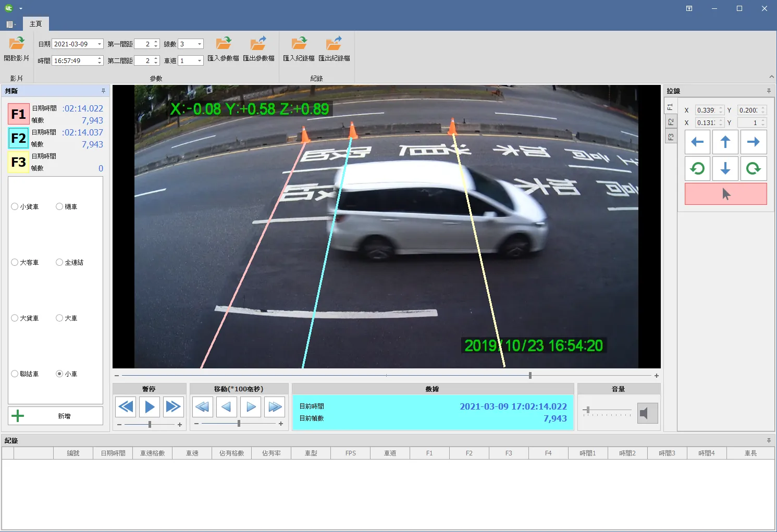Click the 開啟影片 open video icon

(16, 43)
